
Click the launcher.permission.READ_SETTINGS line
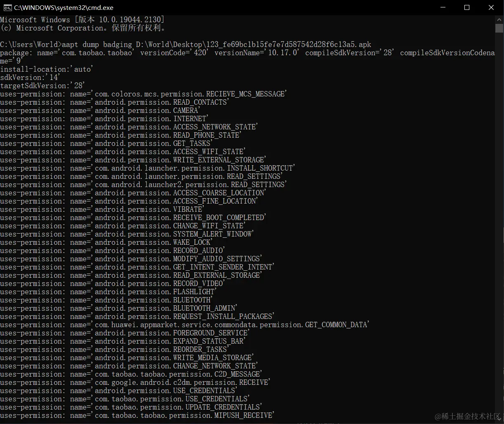141,176
